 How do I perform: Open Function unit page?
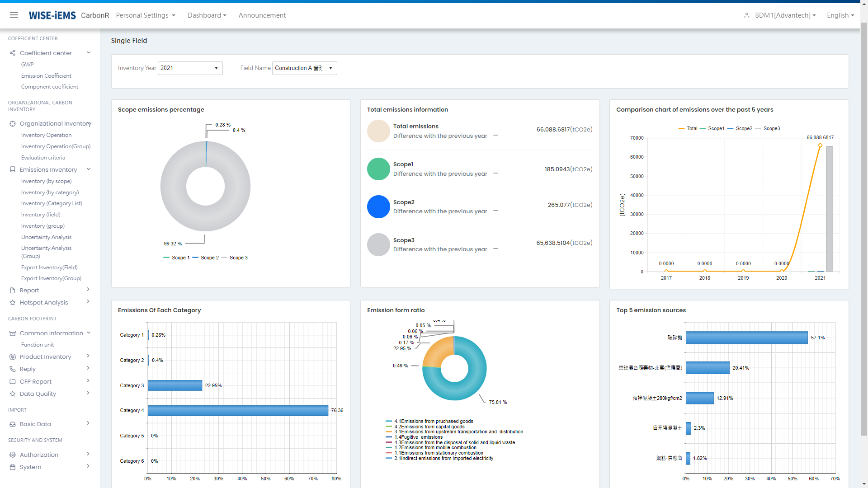[x=38, y=345]
